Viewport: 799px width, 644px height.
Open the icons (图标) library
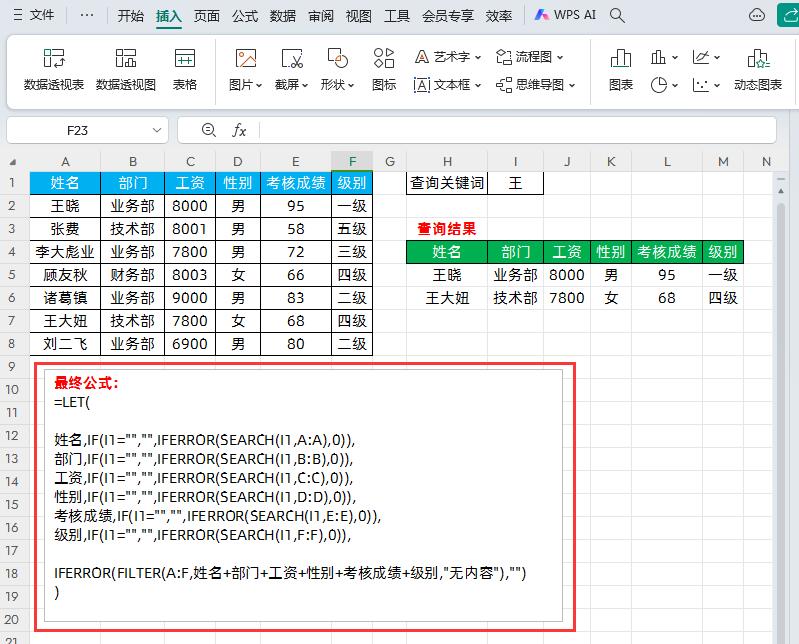(x=384, y=70)
